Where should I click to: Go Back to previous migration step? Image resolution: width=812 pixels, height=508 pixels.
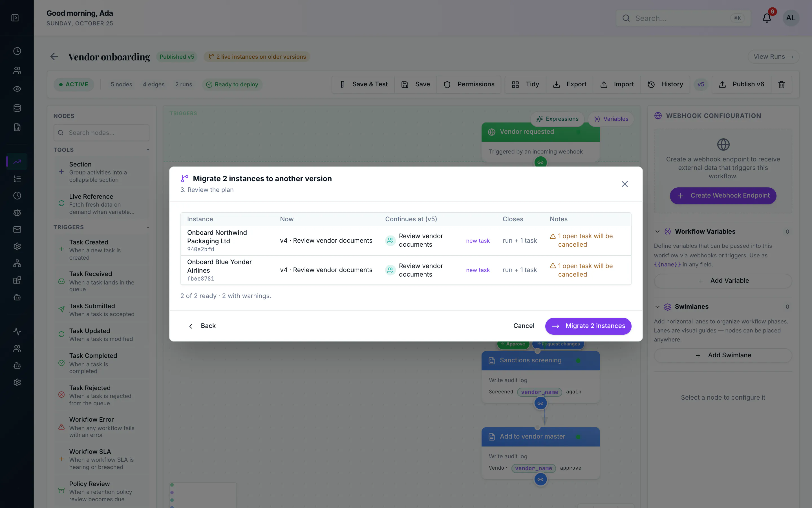coord(202,326)
